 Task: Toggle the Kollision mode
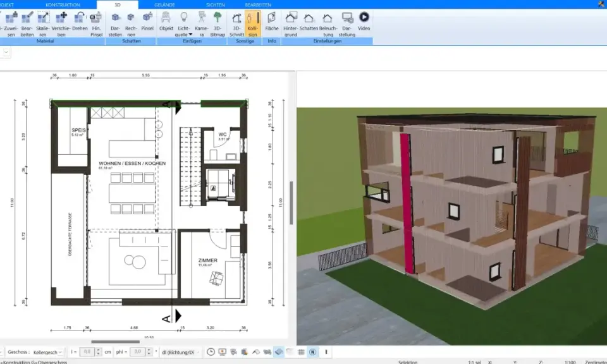pos(253,24)
